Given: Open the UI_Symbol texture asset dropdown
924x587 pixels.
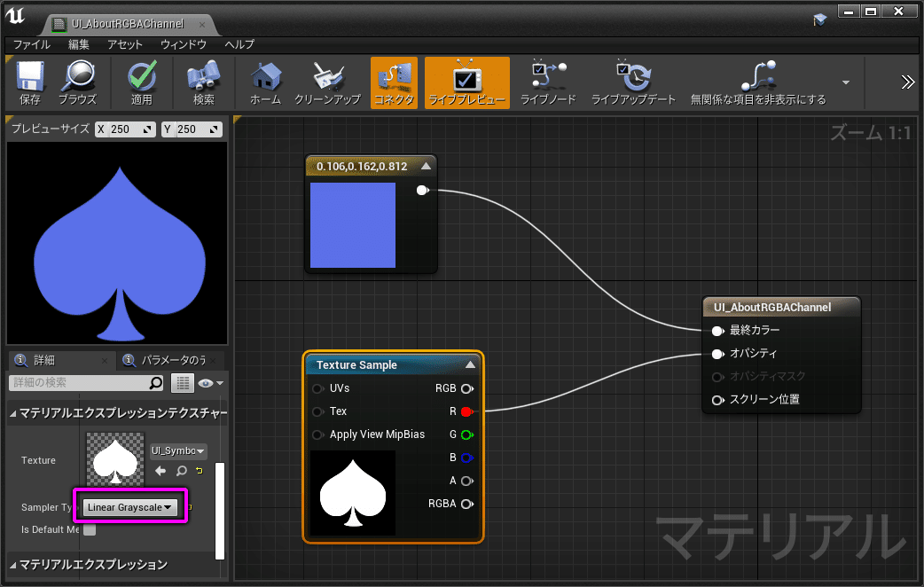Looking at the screenshot, I should coord(178,450).
